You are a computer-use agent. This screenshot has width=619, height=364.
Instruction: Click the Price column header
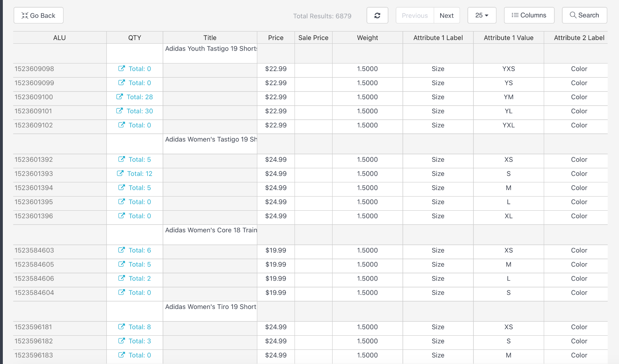coord(276,37)
